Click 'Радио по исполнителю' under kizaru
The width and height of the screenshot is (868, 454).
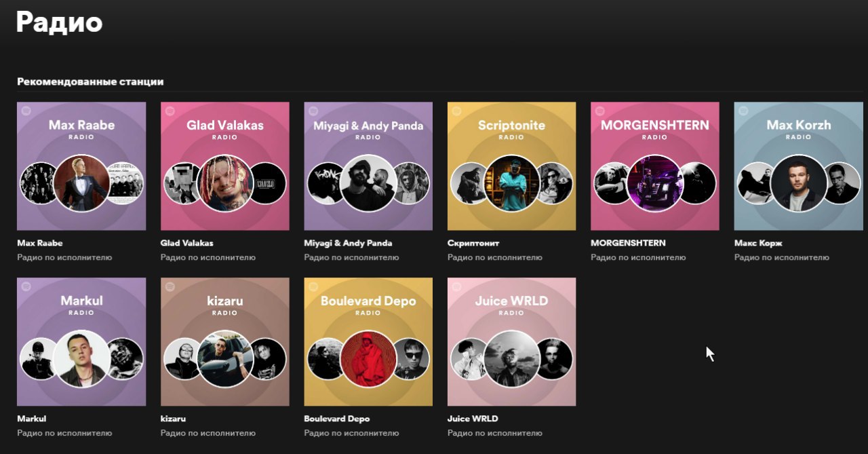pos(208,433)
